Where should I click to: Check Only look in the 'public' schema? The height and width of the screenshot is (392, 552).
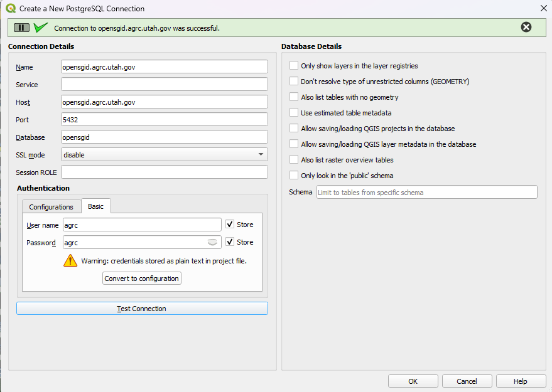(294, 175)
